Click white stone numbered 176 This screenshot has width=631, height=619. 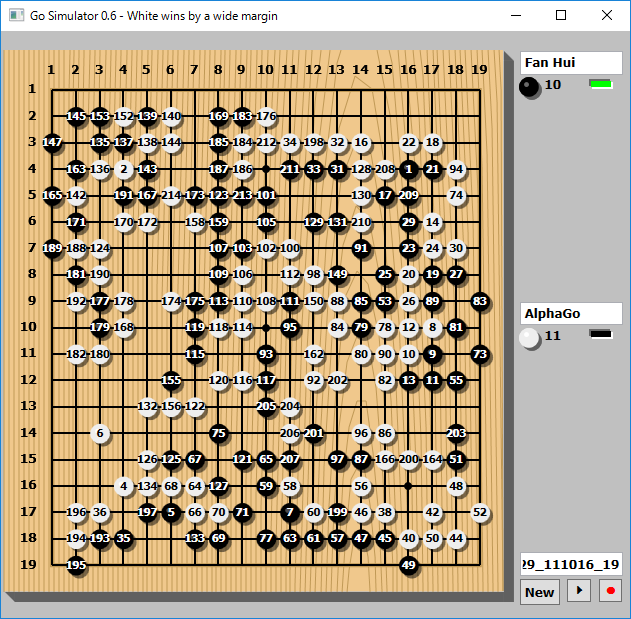(x=266, y=116)
